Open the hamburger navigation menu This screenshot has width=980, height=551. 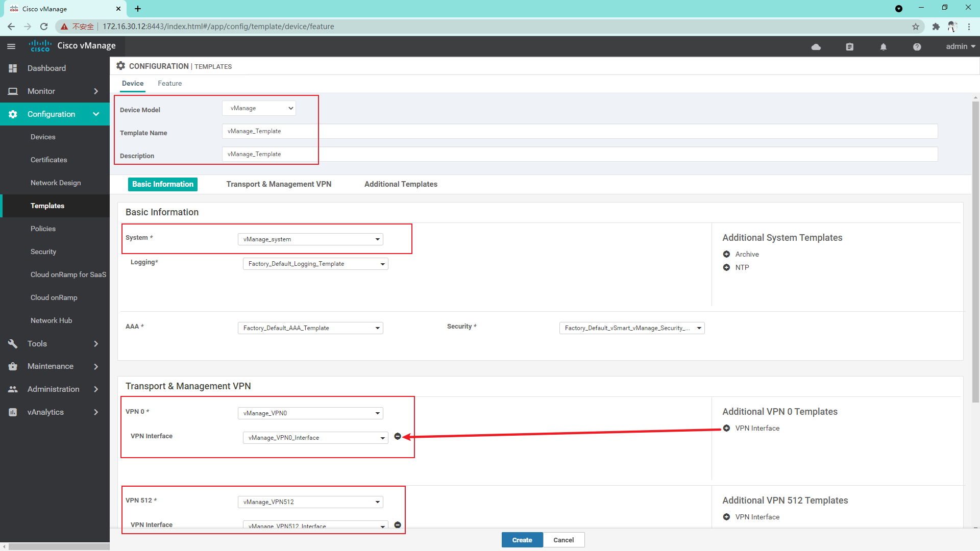pyautogui.click(x=11, y=46)
